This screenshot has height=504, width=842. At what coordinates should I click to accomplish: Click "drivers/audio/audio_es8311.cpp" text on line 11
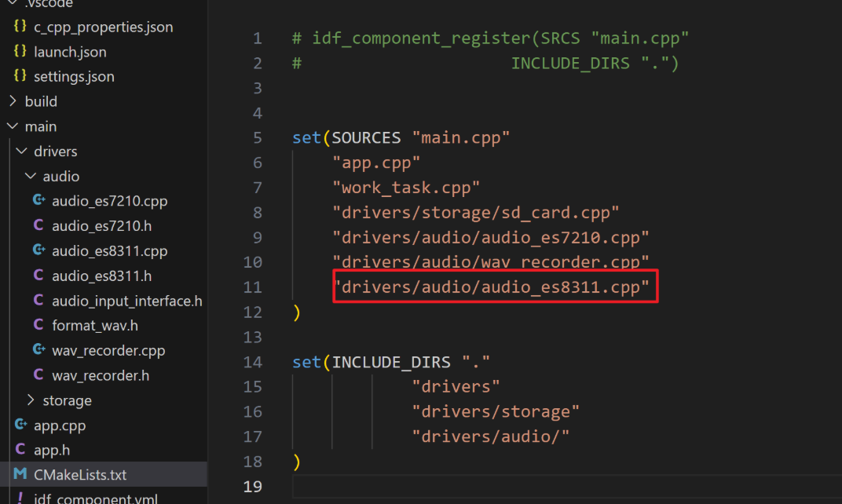click(x=491, y=287)
